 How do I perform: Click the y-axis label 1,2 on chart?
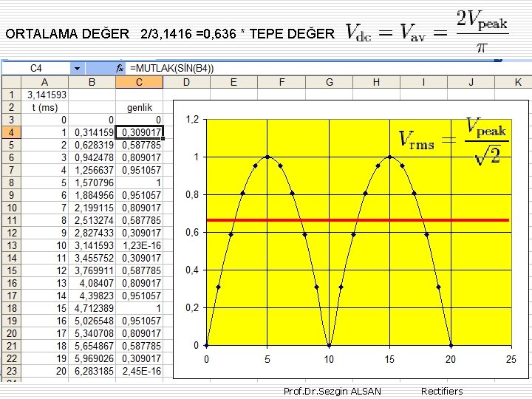(x=192, y=120)
